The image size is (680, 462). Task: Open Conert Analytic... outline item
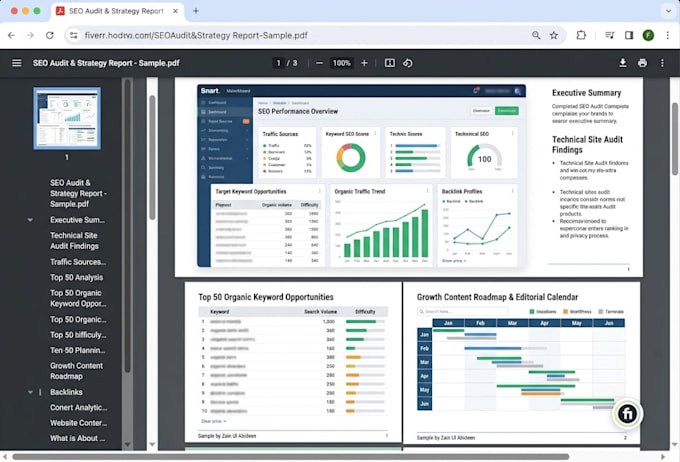pyautogui.click(x=78, y=408)
